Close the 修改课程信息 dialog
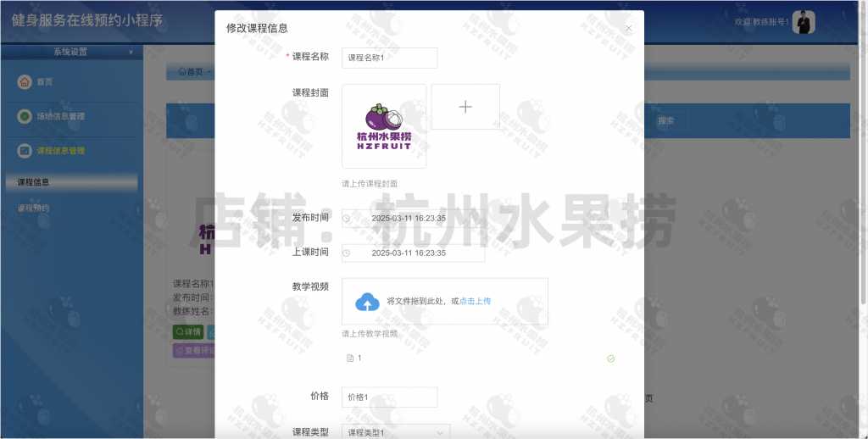 [628, 29]
